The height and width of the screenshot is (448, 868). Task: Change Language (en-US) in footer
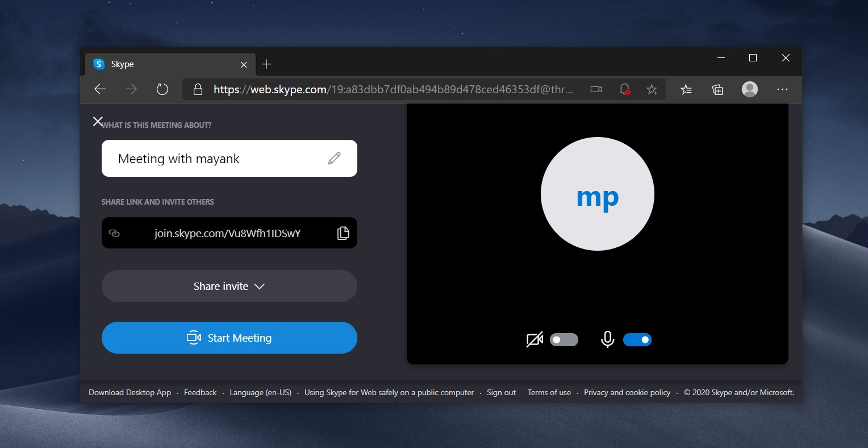click(260, 392)
